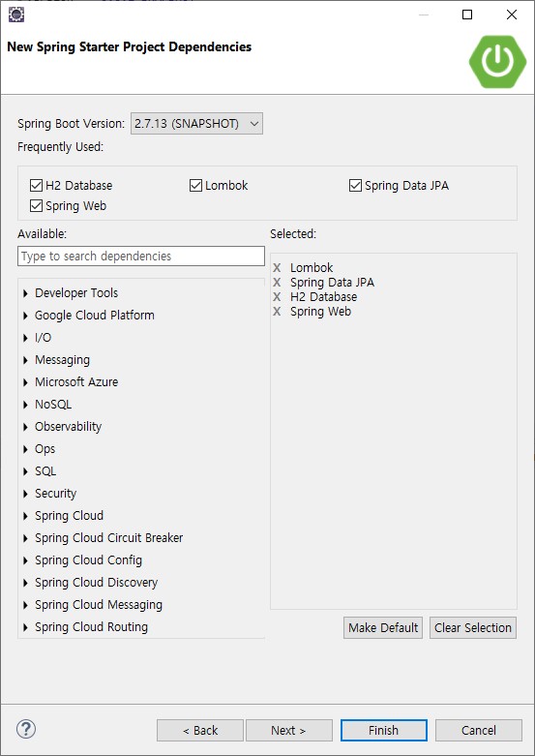This screenshot has width=535, height=756.
Task: Toggle the Spring Web checkbox
Action: coord(36,206)
